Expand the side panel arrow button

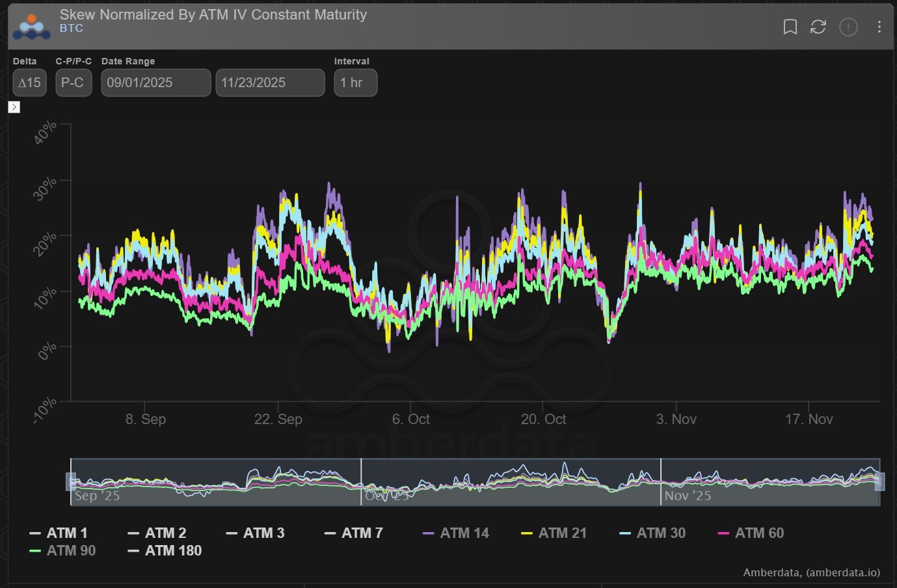point(14,107)
